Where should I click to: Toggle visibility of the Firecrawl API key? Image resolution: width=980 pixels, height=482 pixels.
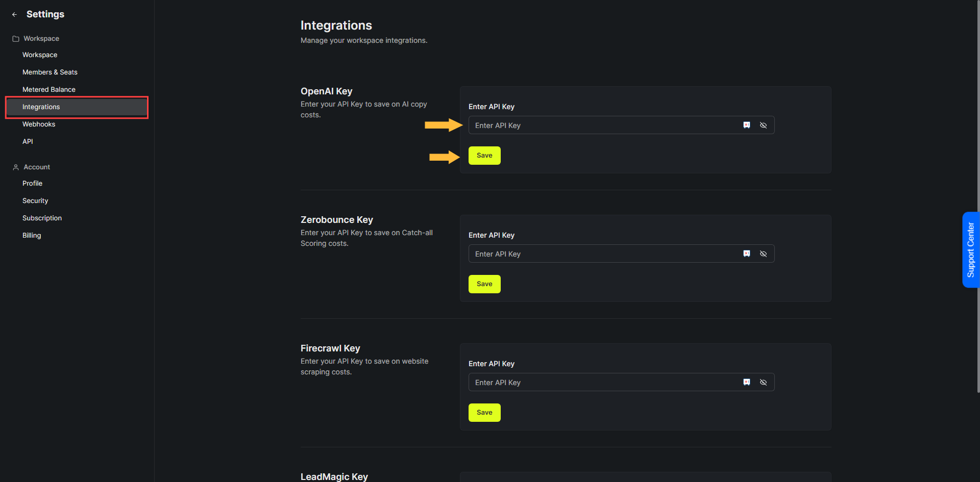764,383
